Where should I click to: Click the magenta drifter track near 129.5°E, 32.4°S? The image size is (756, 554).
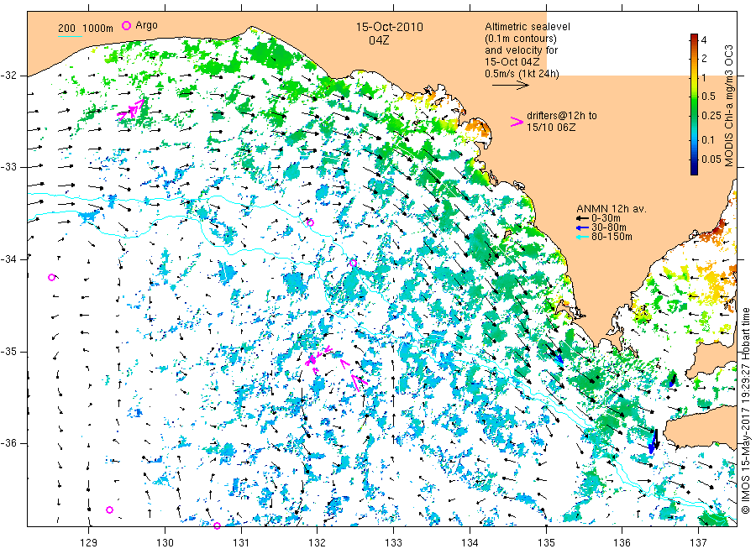coord(131,110)
